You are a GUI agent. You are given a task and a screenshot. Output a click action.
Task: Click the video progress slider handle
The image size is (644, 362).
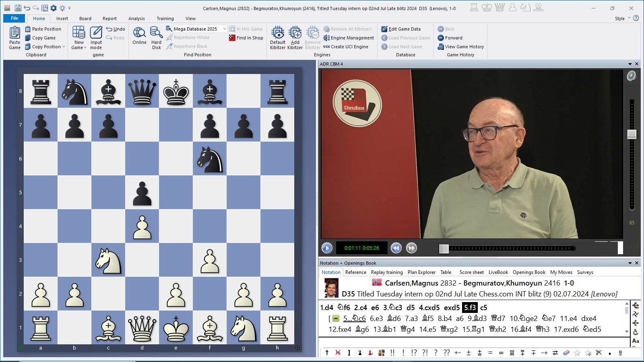pyautogui.click(x=444, y=249)
